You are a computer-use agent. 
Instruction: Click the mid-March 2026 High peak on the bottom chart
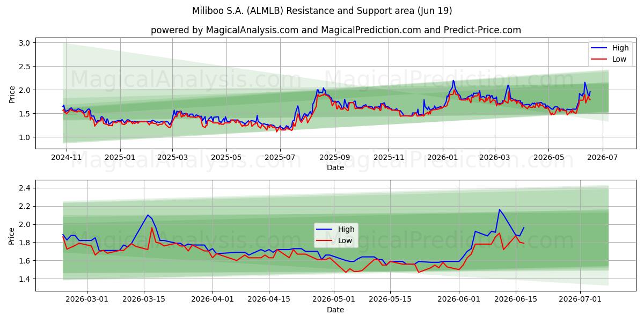[148, 215]
